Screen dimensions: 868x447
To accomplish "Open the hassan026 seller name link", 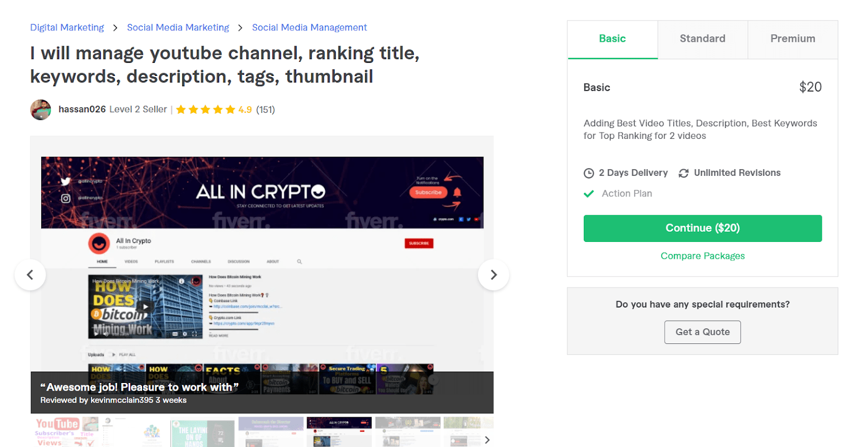I will tap(82, 110).
